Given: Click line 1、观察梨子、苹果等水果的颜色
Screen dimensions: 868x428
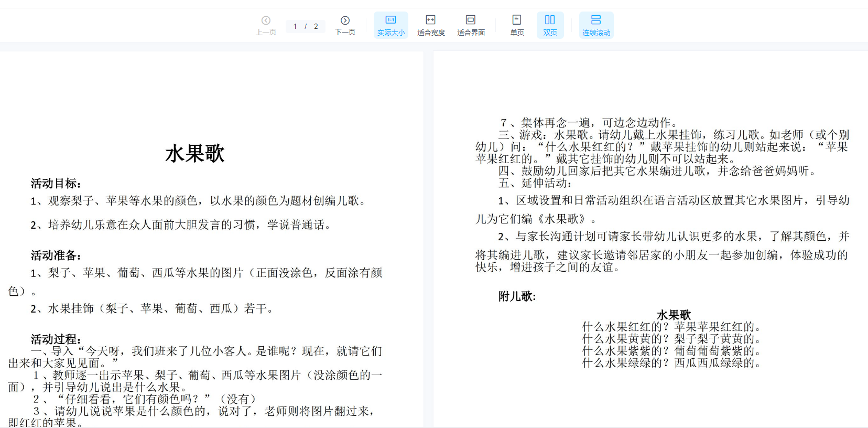Looking at the screenshot, I should click(199, 201).
